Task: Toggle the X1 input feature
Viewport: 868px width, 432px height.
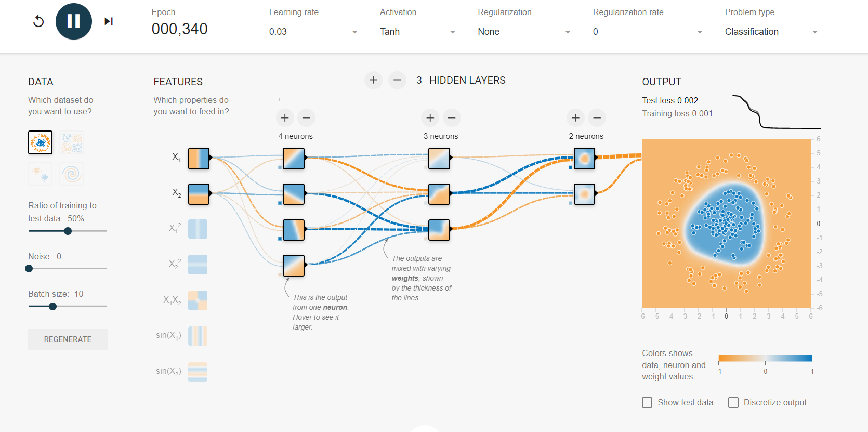Action: 199,159
